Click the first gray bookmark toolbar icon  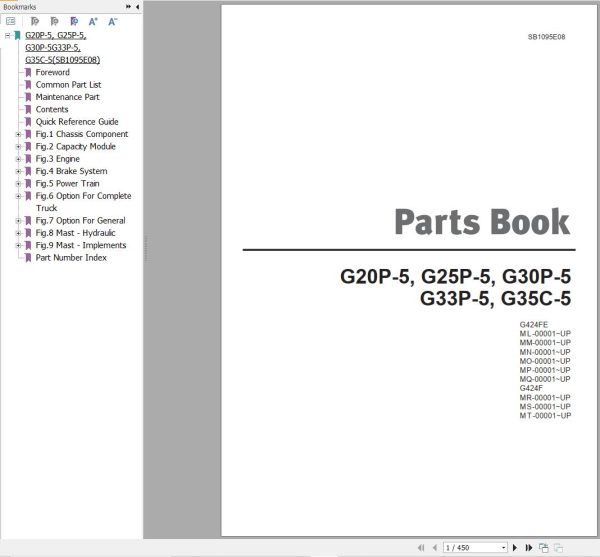pyautogui.click(x=35, y=21)
